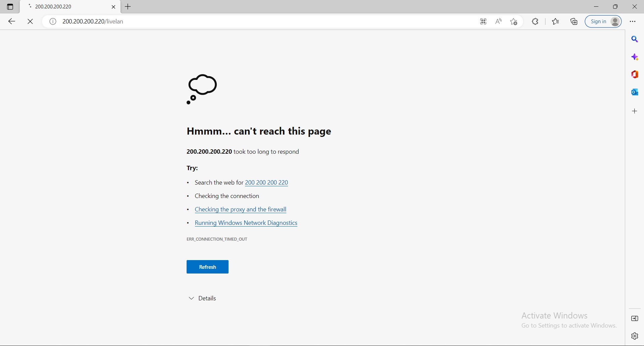Toggle the sidebar hide icon
Screen dimensions: 644x346
click(635, 318)
